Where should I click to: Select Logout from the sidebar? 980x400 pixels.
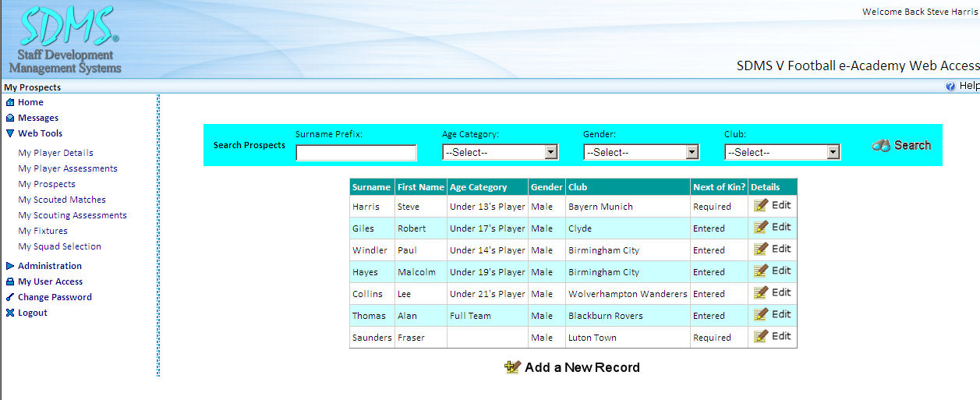33,313
